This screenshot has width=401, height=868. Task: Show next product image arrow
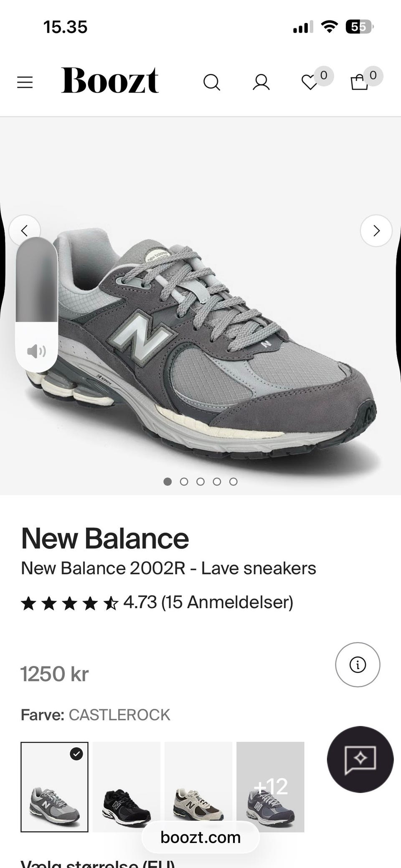(x=376, y=231)
